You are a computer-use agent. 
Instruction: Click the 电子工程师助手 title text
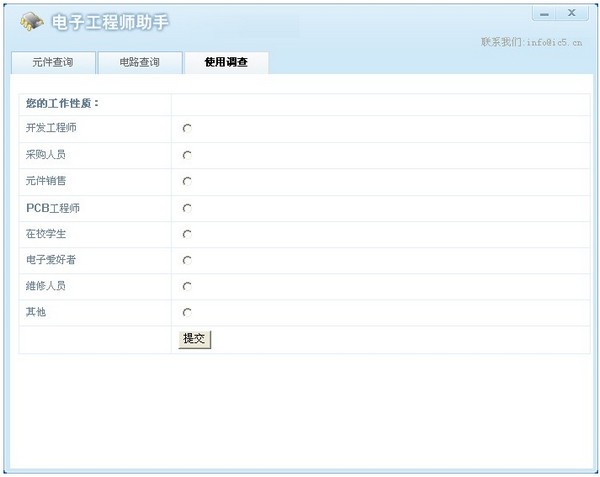click(112, 21)
